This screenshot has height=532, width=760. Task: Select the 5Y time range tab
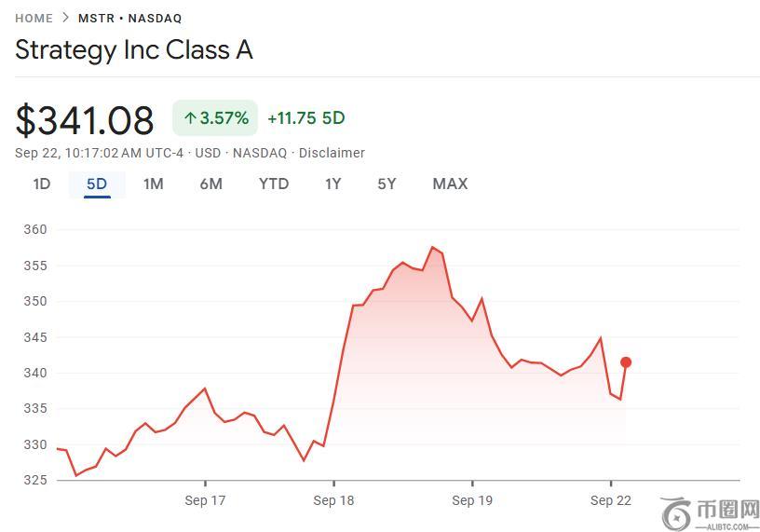pyautogui.click(x=387, y=184)
